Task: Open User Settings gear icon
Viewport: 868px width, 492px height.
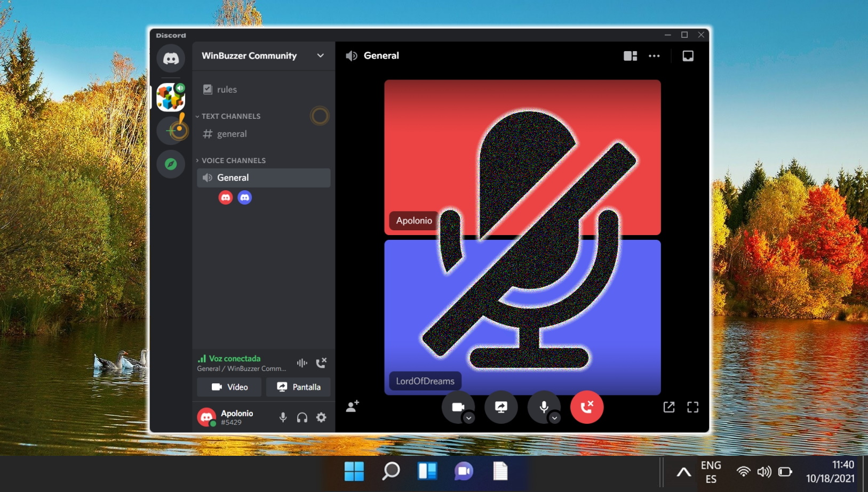Action: (x=321, y=417)
